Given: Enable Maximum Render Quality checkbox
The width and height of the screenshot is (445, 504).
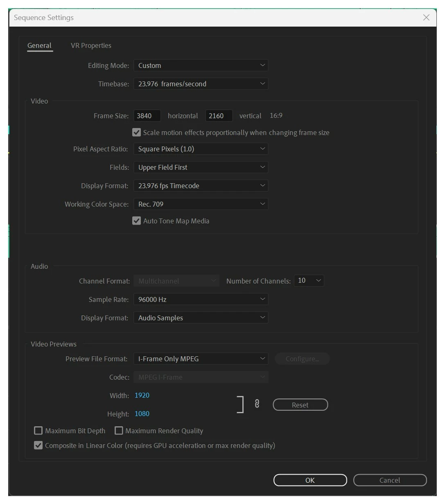Looking at the screenshot, I should point(119,431).
